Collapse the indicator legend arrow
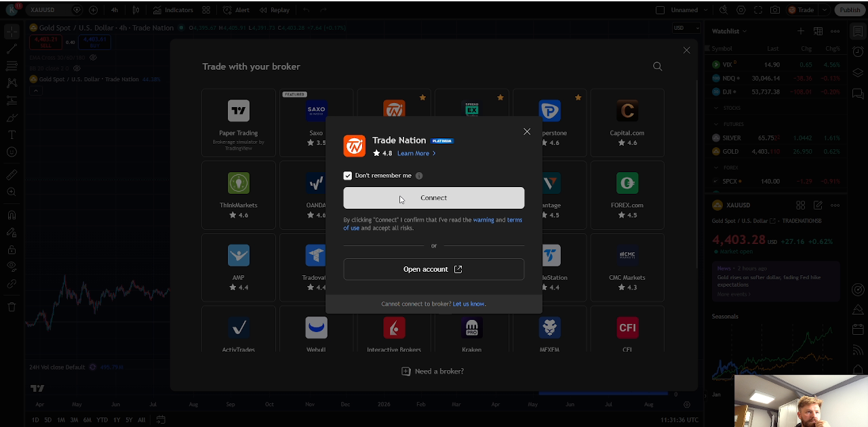The height and width of the screenshot is (427, 868). pyautogui.click(x=35, y=91)
